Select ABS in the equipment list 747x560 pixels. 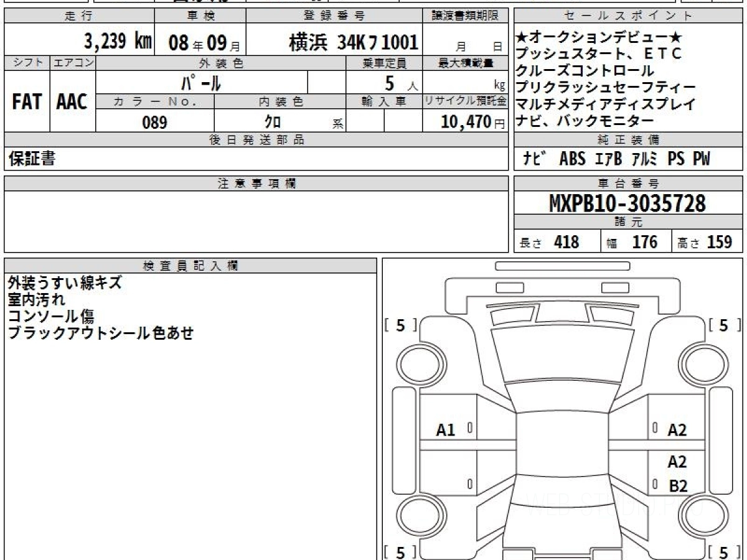[x=572, y=159]
